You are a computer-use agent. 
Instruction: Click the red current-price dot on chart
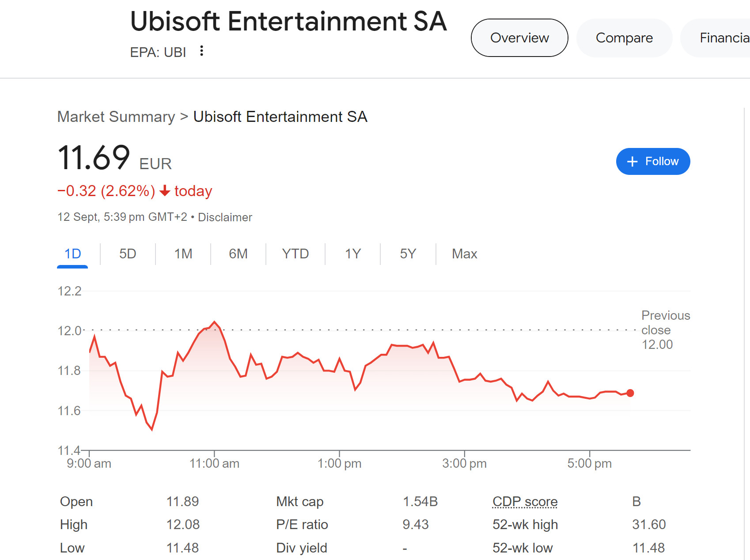(630, 393)
